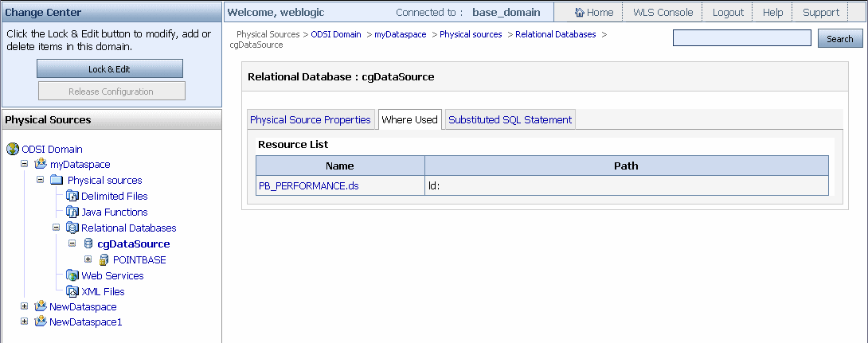This screenshot has width=868, height=343.
Task: Click the Path column header
Action: pos(626,166)
